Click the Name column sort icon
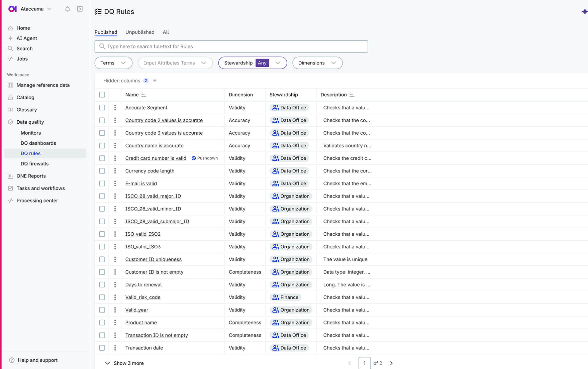Image resolution: width=588 pixels, height=369 pixels. click(143, 95)
